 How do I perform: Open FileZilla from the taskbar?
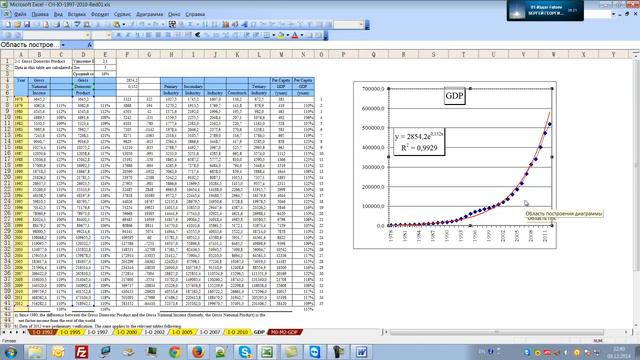[x=81, y=352]
